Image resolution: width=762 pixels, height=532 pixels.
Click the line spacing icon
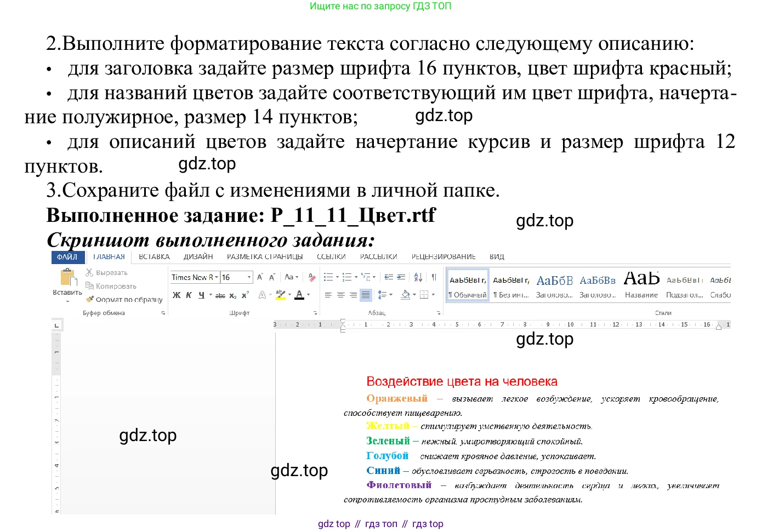(383, 295)
